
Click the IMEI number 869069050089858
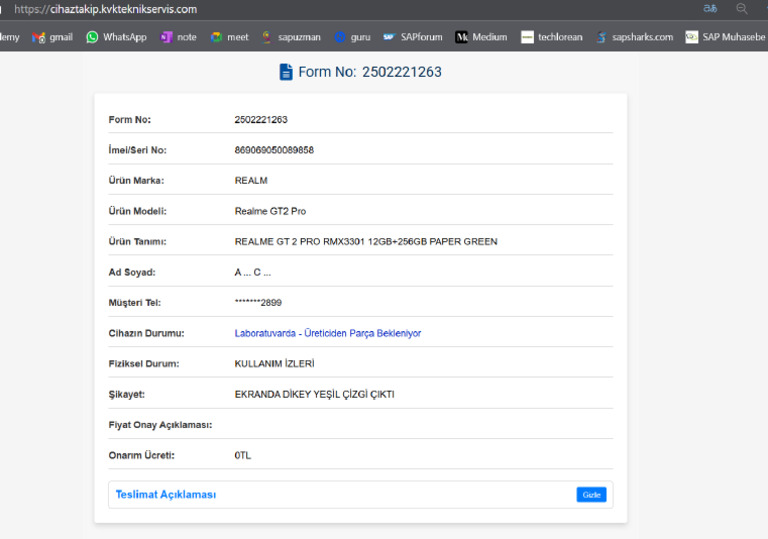274,150
